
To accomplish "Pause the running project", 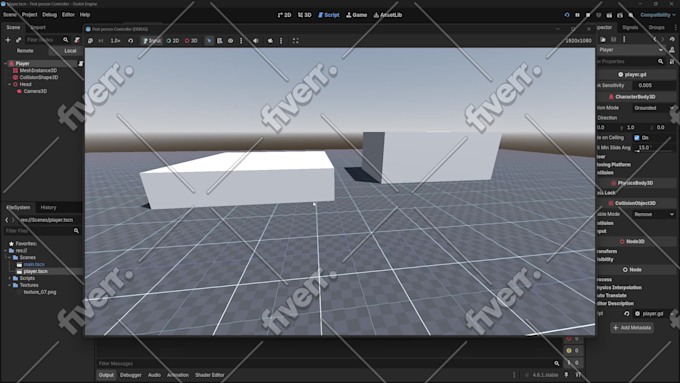I will point(577,15).
